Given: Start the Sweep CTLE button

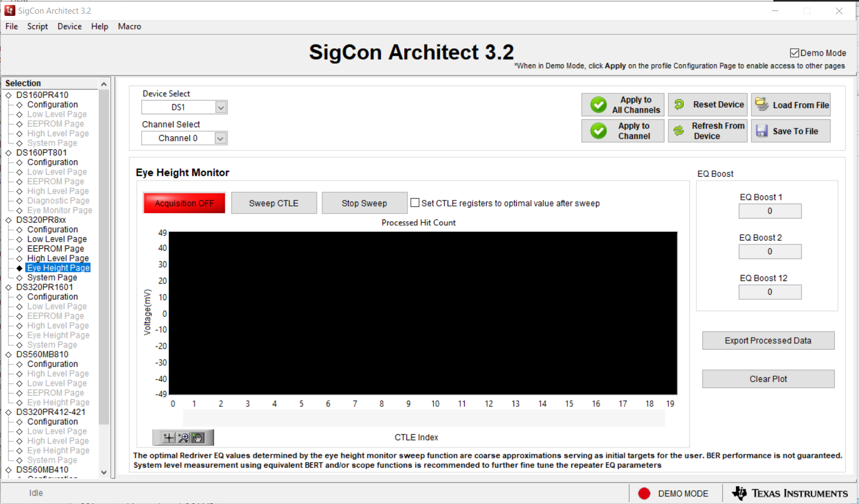Looking at the screenshot, I should tap(274, 203).
